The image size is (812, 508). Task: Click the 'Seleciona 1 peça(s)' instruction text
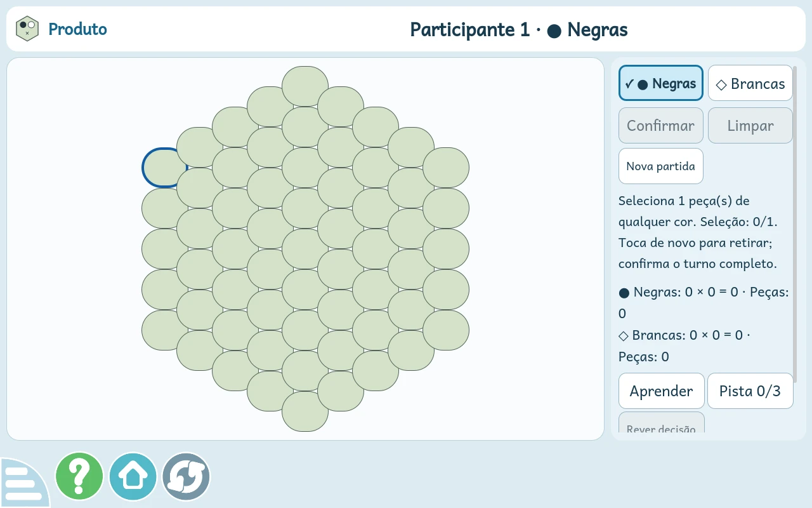click(698, 232)
